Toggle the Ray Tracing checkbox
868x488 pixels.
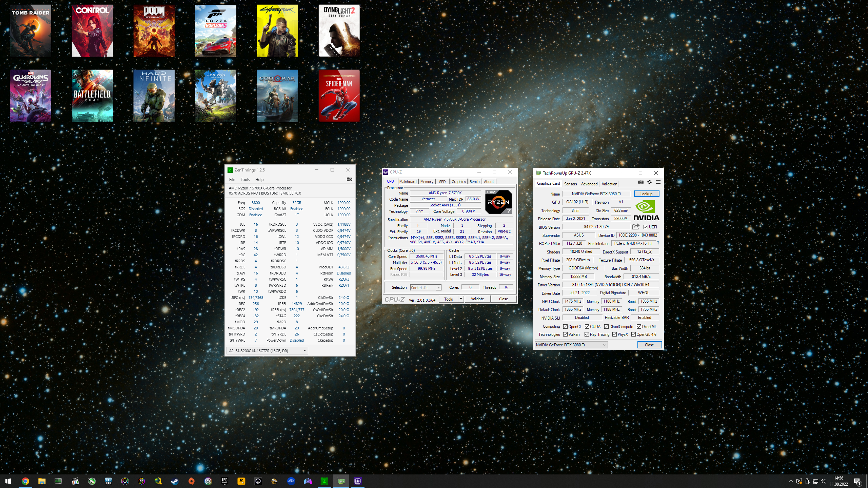click(x=587, y=334)
